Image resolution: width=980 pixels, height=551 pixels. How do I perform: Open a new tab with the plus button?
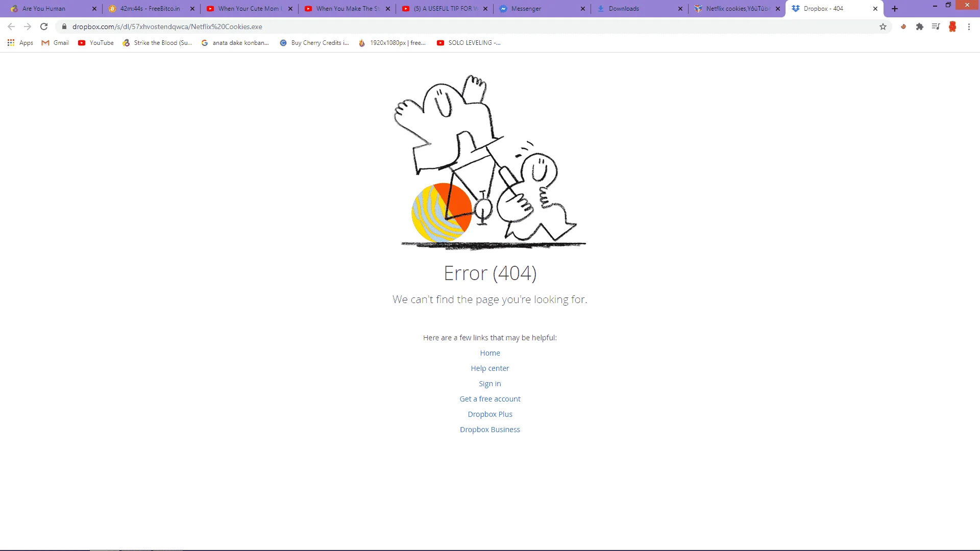click(895, 9)
